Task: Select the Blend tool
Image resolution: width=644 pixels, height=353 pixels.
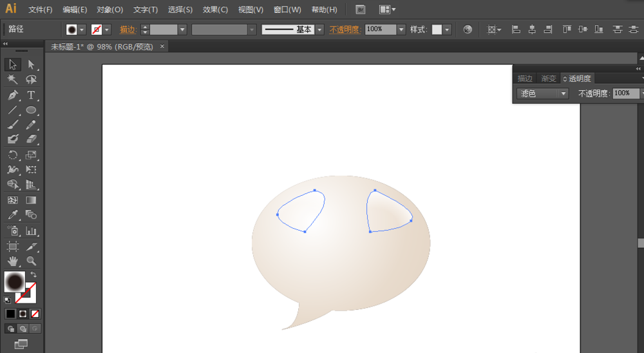Action: point(31,215)
